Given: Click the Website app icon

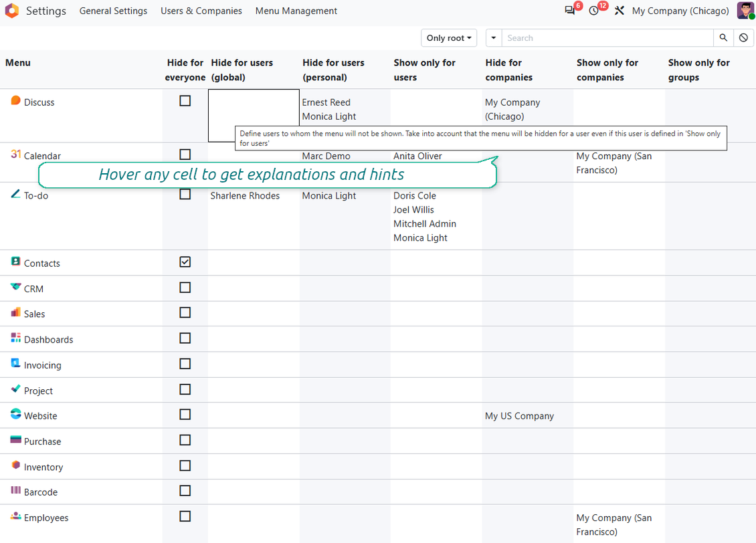Looking at the screenshot, I should [15, 414].
